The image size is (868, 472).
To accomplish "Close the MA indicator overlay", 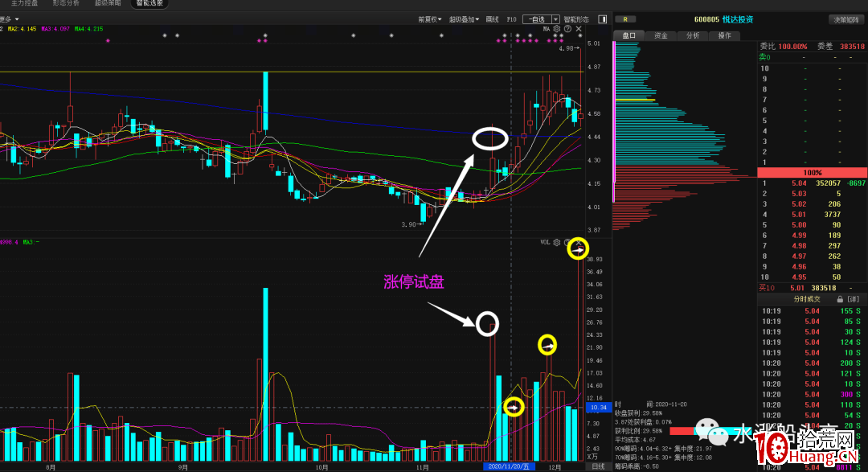I will (x=579, y=29).
